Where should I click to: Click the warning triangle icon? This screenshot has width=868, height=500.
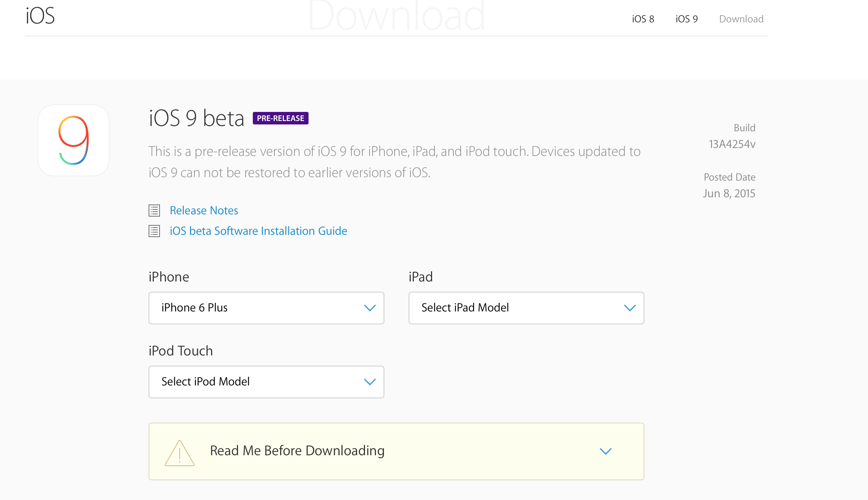[x=180, y=453]
